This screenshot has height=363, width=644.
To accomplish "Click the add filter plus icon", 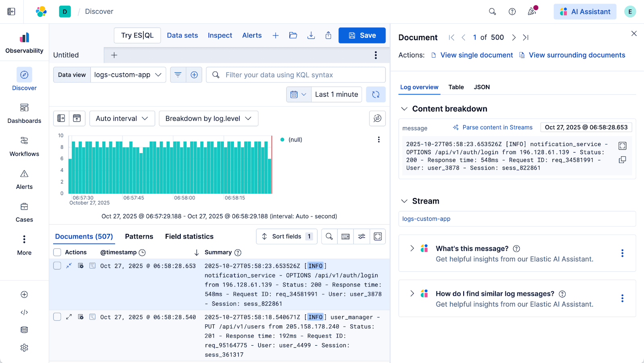I will (x=194, y=75).
